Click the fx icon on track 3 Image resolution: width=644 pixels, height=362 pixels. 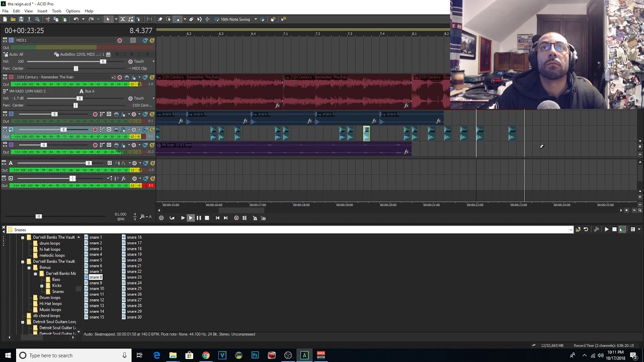point(124,114)
